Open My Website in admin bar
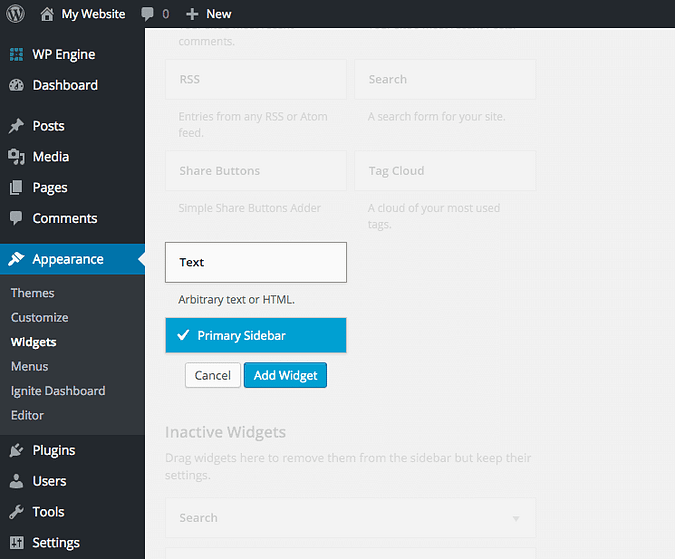675x559 pixels. pyautogui.click(x=93, y=14)
